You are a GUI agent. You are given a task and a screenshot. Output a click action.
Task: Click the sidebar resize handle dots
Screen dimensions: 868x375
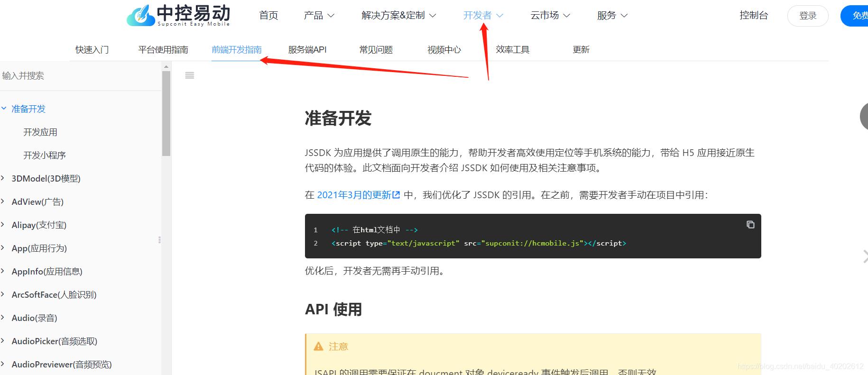159,240
